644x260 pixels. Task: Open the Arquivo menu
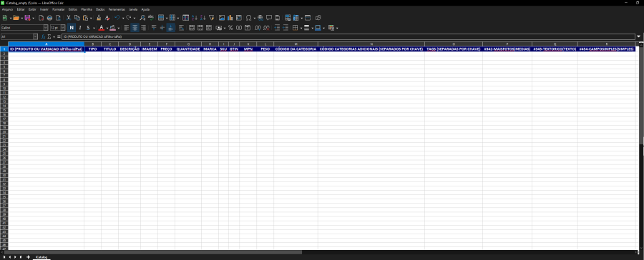click(7, 9)
